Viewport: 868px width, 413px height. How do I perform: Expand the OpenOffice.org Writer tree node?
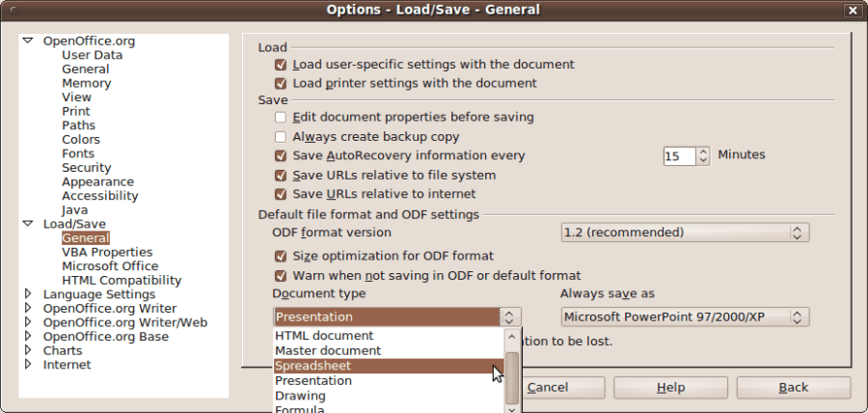click(27, 309)
